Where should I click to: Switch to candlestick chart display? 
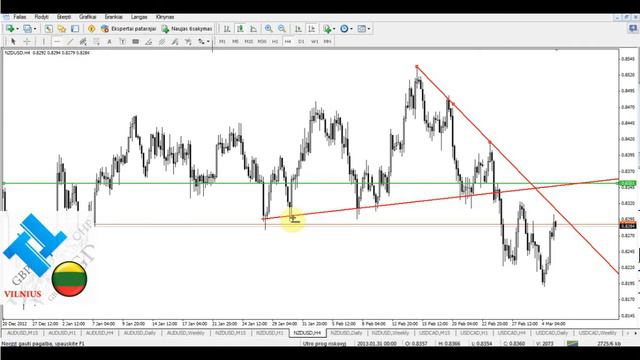pyautogui.click(x=240, y=29)
